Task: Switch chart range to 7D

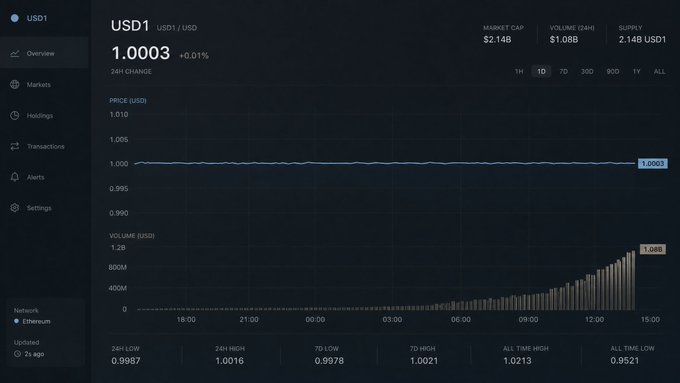Action: pyautogui.click(x=563, y=71)
